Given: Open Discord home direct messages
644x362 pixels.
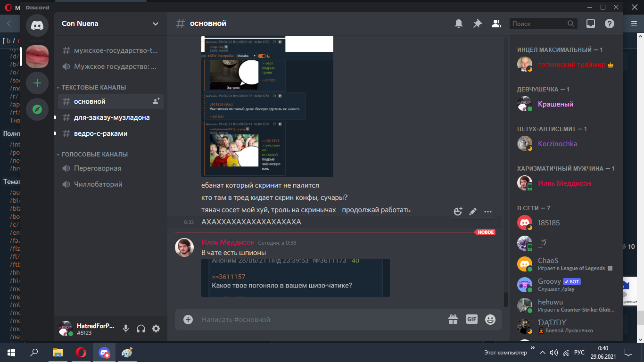Looking at the screenshot, I should coord(37,25).
